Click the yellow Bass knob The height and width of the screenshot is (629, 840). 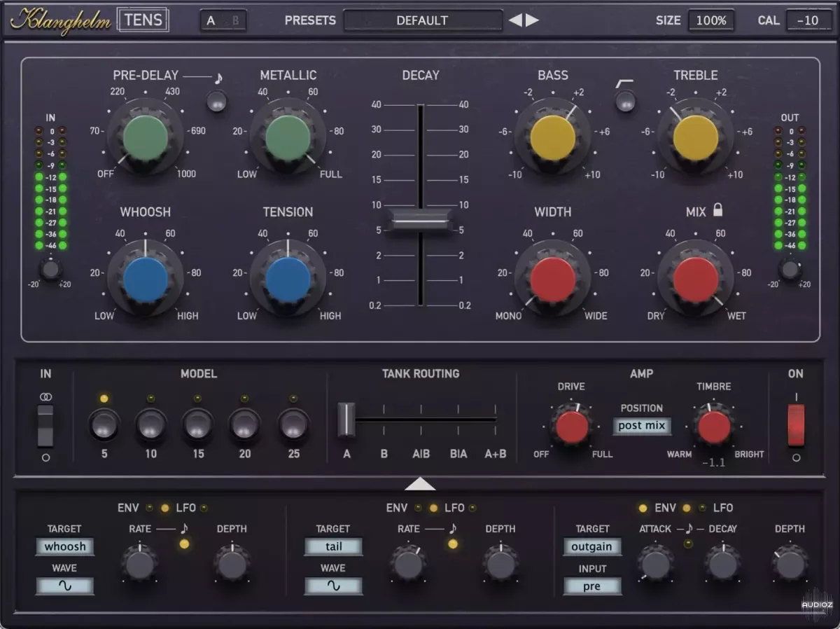point(552,137)
